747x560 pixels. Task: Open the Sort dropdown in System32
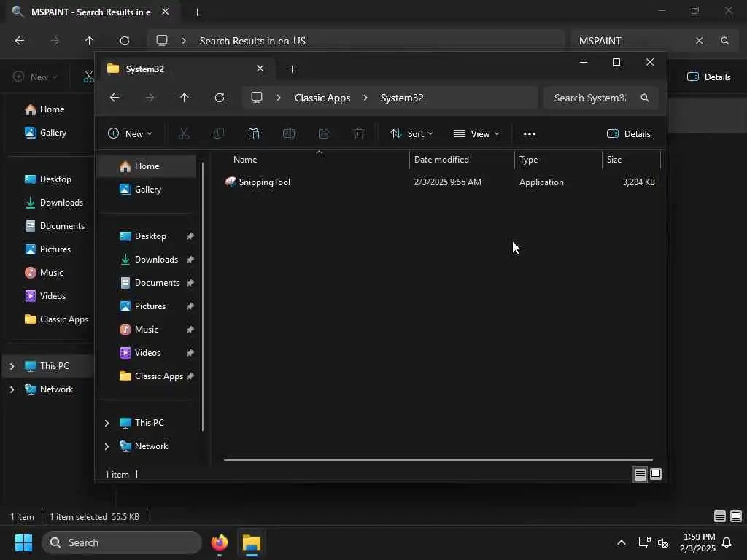(411, 134)
